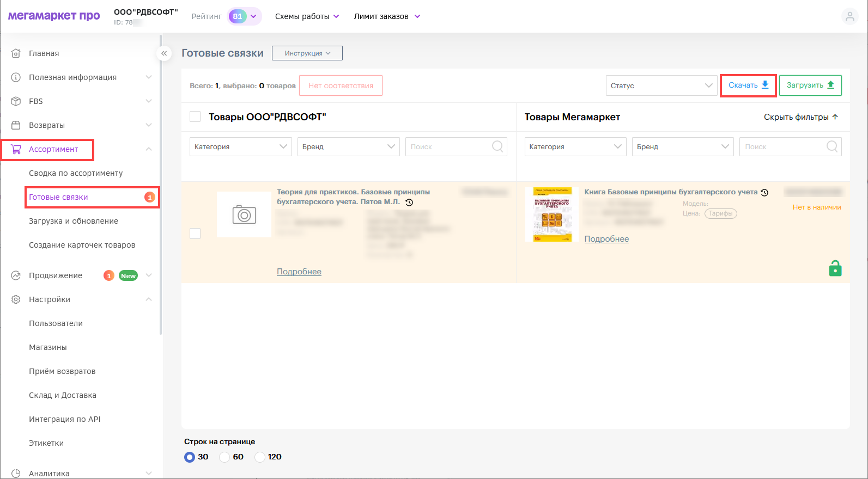
Task: Open seller goods Бренд dropdown
Action: pyautogui.click(x=348, y=146)
